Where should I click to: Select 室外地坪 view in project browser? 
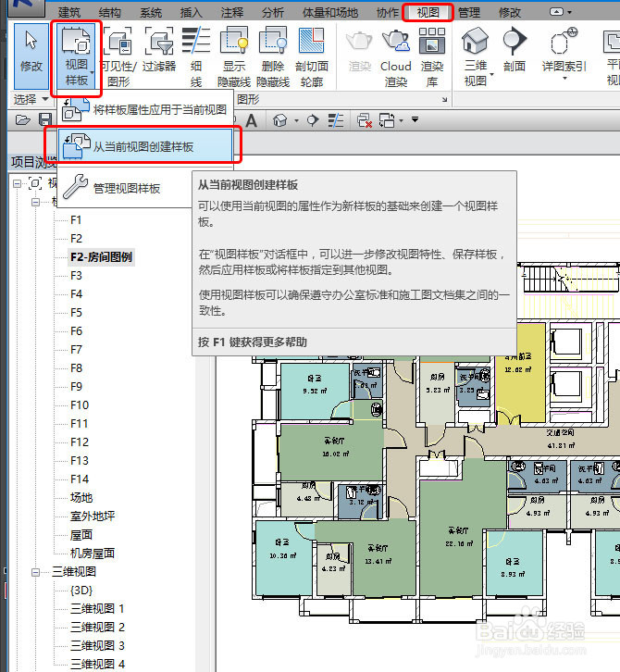pyautogui.click(x=93, y=516)
